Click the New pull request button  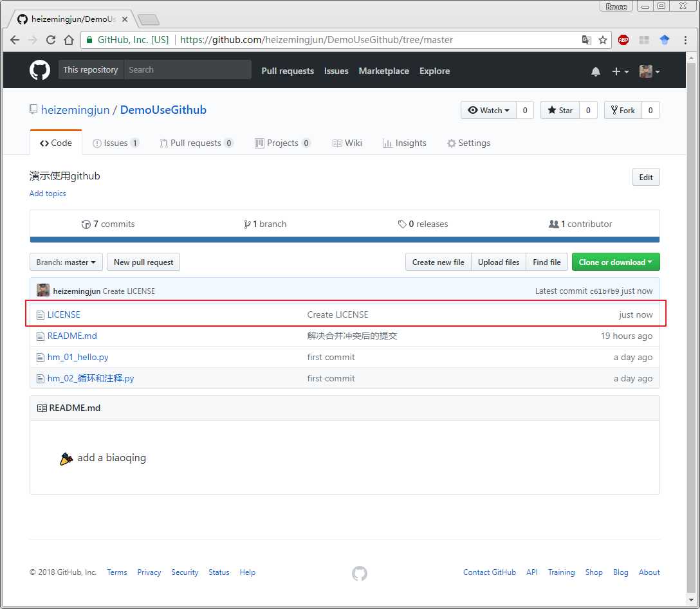point(143,262)
